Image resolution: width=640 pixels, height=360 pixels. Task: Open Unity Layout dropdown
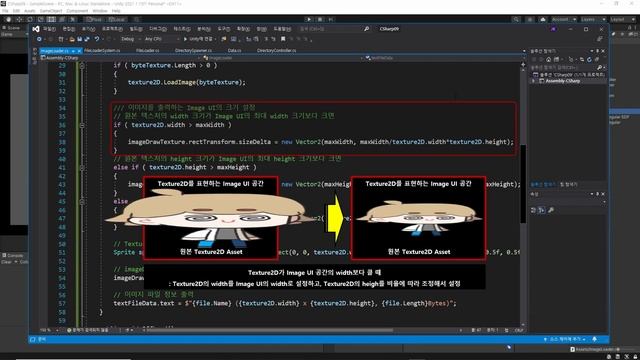click(622, 19)
